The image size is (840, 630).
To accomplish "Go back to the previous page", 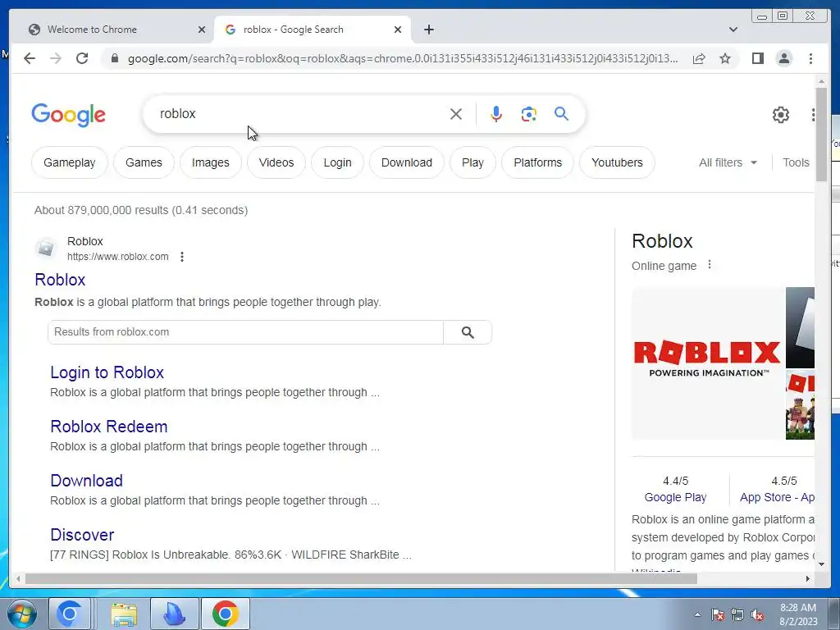I will point(30,58).
